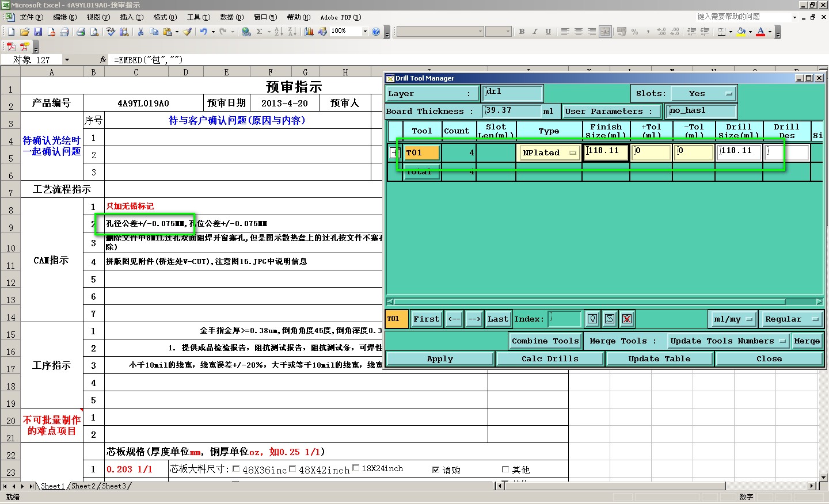Open the ml/my units dropdown
The height and width of the screenshot is (504, 829).
point(732,319)
